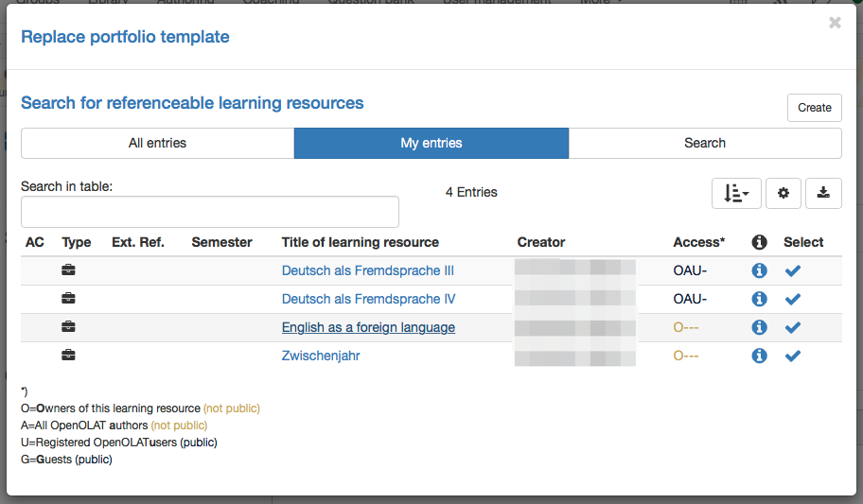The image size is (863, 504).
Task: Open the Zwischenjahr resource link
Action: click(321, 356)
